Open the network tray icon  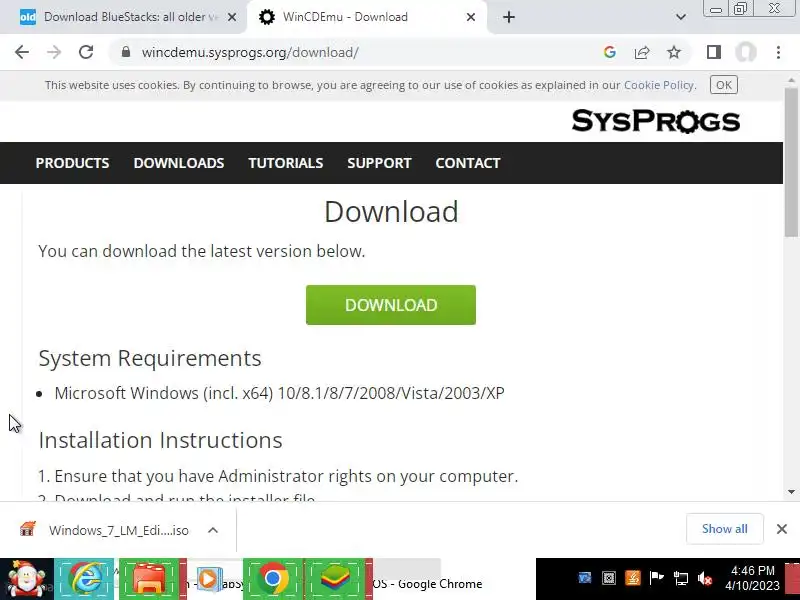click(681, 578)
